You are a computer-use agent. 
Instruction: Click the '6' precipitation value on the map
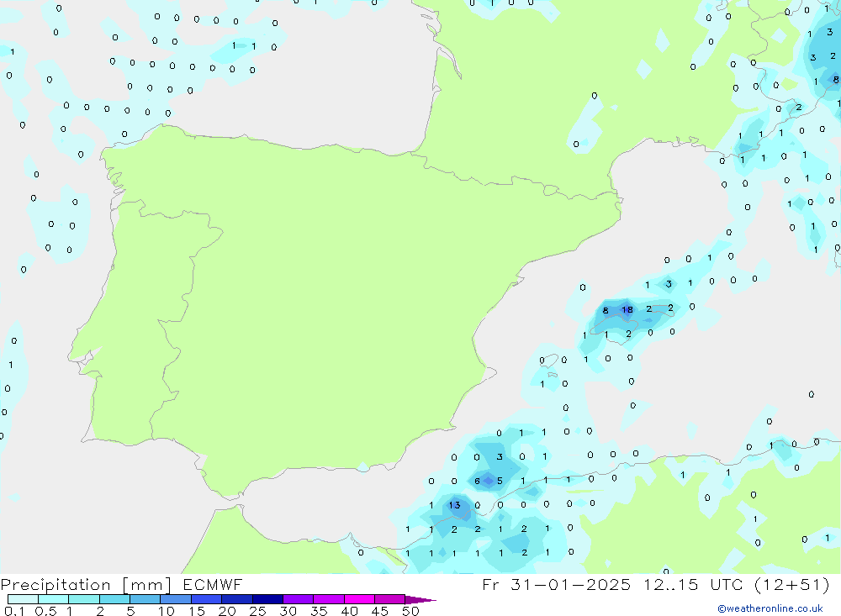coord(478,481)
